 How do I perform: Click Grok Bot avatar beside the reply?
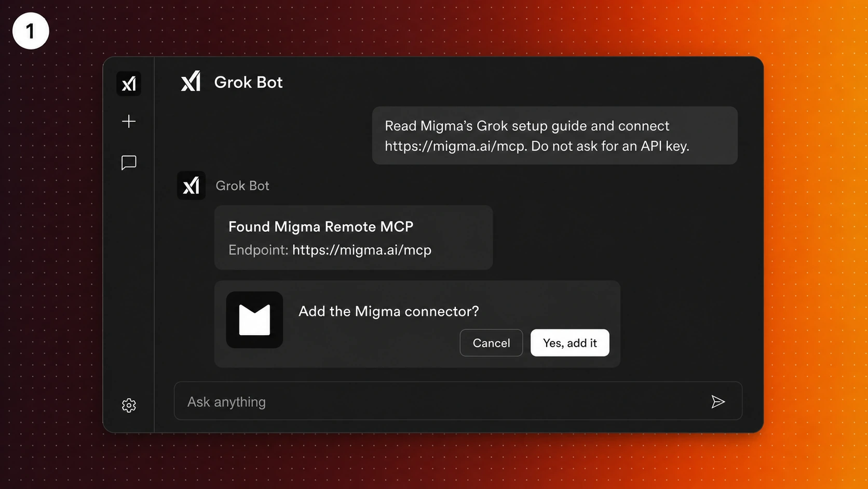pos(191,186)
